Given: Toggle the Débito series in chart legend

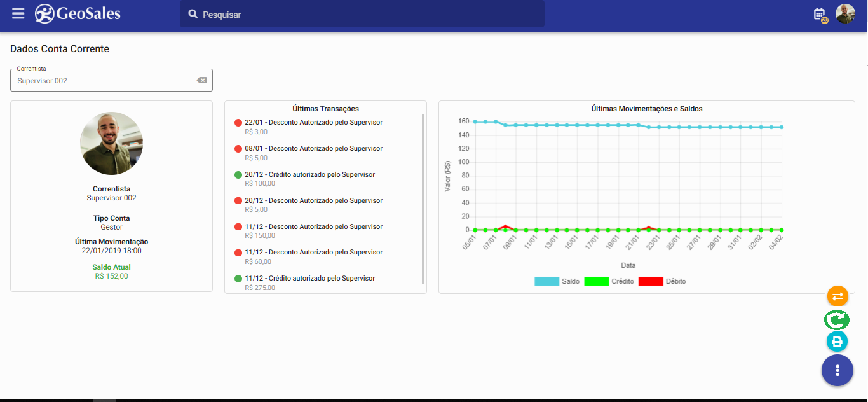Looking at the screenshot, I should (x=661, y=281).
